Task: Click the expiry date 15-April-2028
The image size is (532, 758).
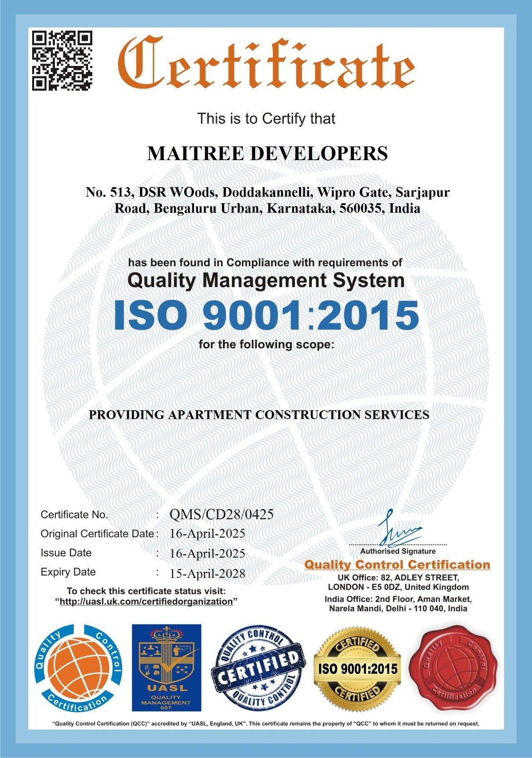Action: pos(207,574)
